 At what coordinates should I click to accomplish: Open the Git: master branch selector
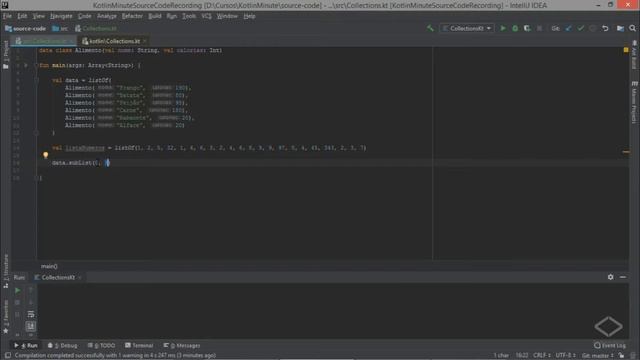[598, 356]
